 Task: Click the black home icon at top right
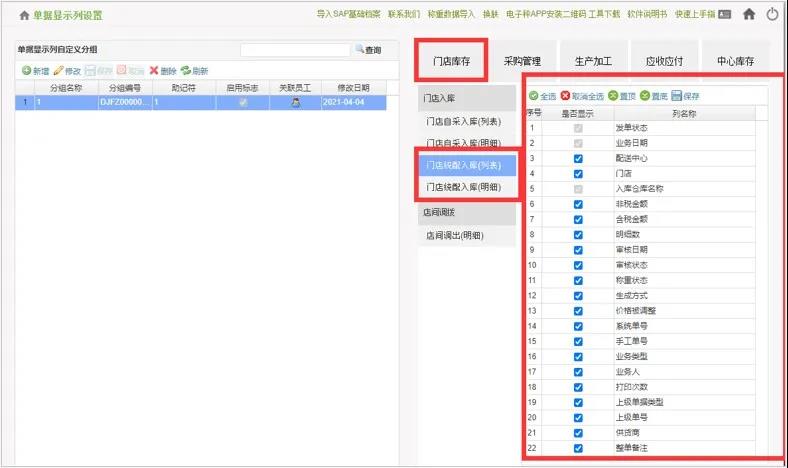point(749,14)
